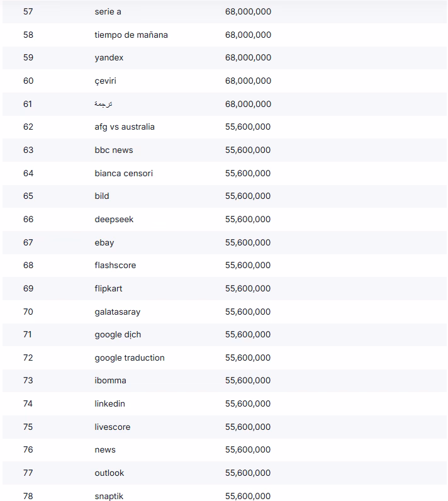Select the "tiempo de mañana" keyword cell
448x501 pixels.
click(x=131, y=35)
